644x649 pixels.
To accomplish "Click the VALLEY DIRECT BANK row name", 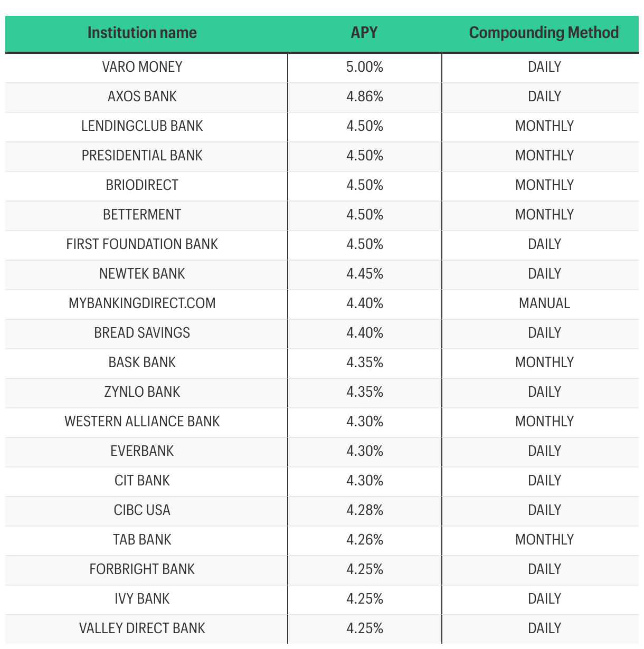I will [x=142, y=628].
